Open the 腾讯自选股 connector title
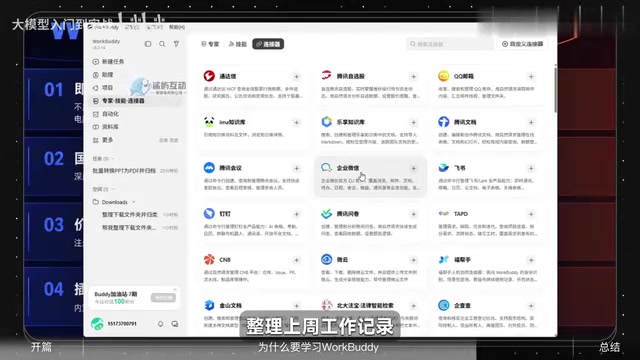 tap(351, 76)
